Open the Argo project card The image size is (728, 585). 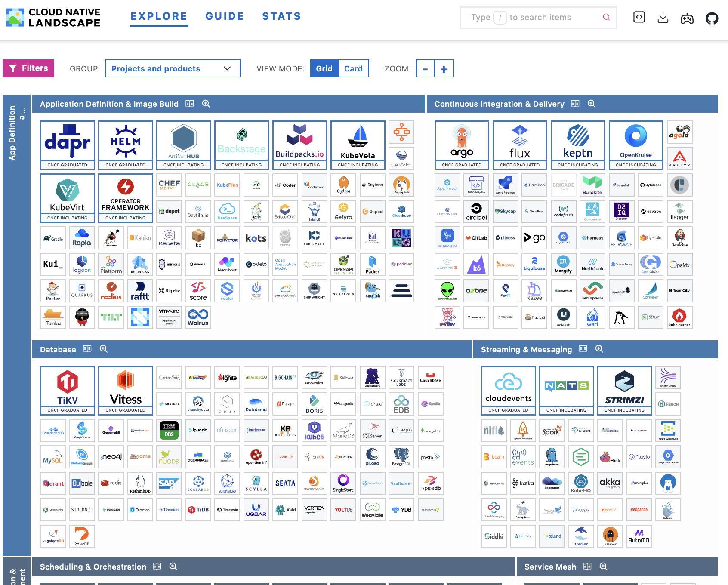pyautogui.click(x=462, y=145)
